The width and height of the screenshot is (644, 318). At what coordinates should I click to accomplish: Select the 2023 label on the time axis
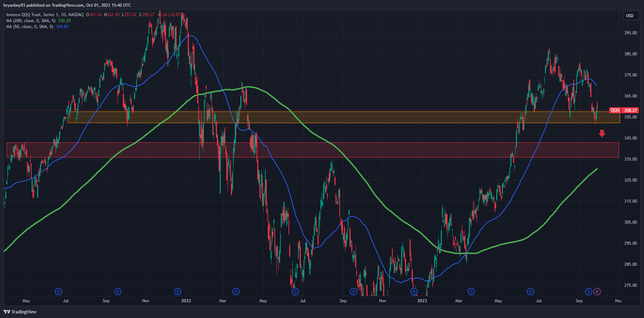tap(422, 301)
